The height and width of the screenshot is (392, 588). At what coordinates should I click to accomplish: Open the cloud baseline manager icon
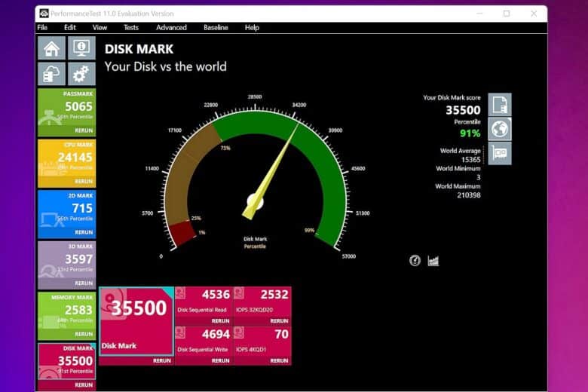click(51, 74)
